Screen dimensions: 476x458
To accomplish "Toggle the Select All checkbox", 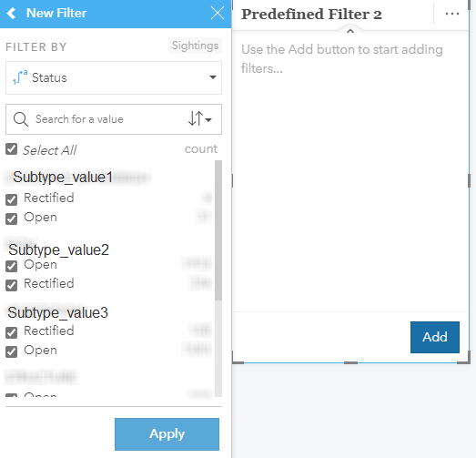I will tap(12, 149).
